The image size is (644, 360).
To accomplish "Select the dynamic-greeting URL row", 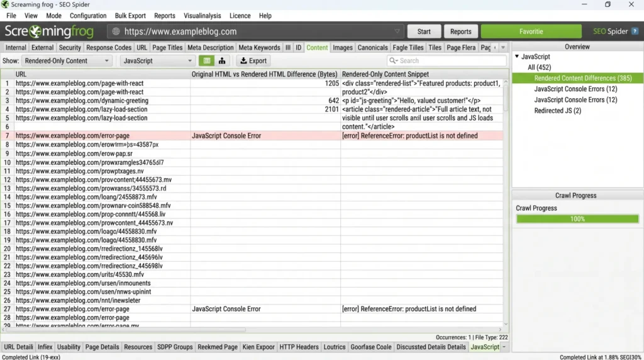I will point(82,101).
